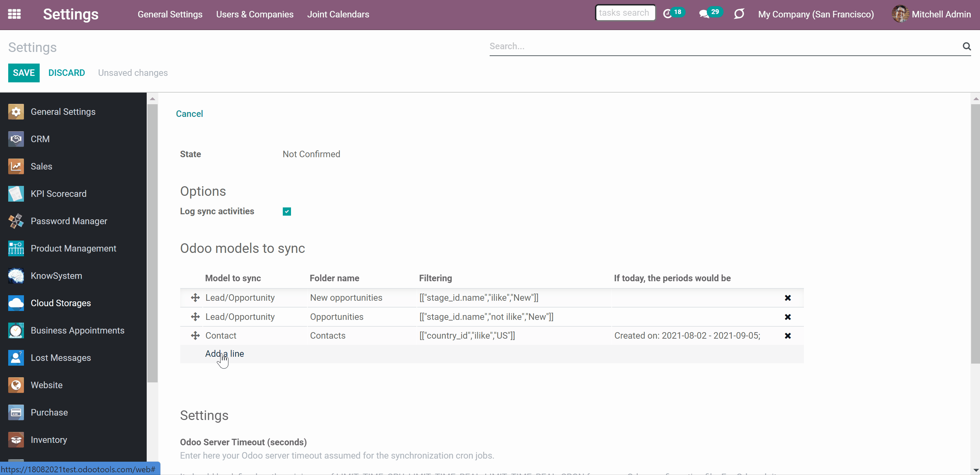Open the Users & Companies menu
Image resolution: width=980 pixels, height=475 pixels.
(x=255, y=14)
